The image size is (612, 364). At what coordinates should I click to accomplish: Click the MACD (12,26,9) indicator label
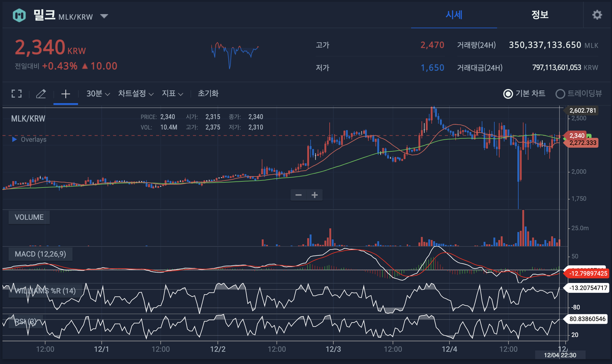tap(40, 254)
